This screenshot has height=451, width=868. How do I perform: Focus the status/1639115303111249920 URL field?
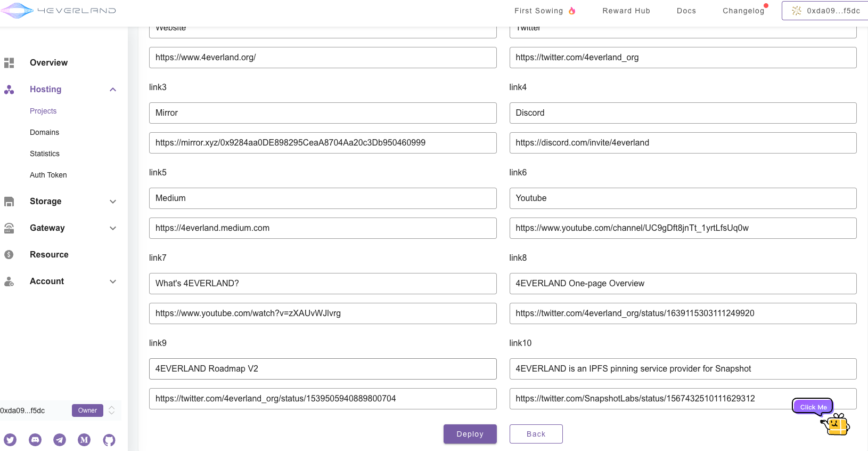(x=683, y=313)
